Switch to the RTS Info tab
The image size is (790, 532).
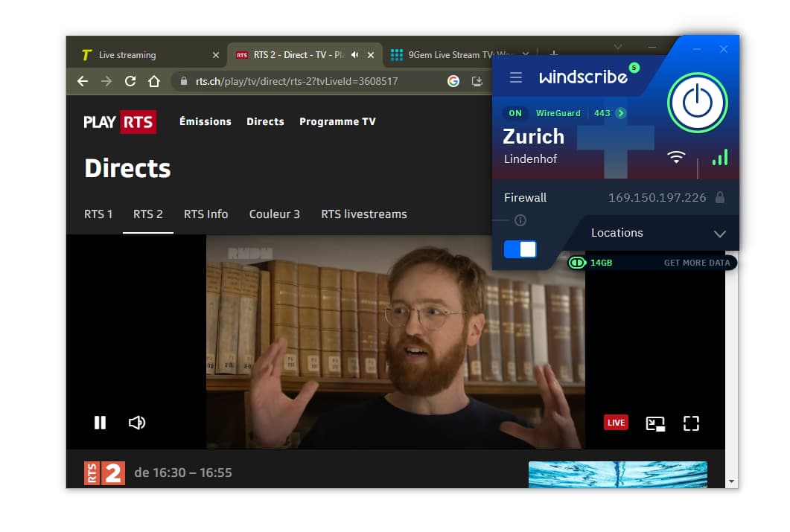[x=206, y=214]
